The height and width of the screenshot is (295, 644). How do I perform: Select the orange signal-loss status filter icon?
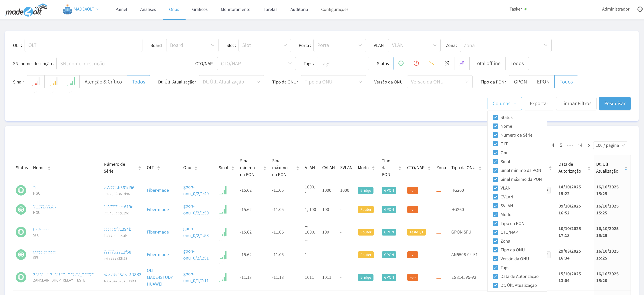(x=432, y=63)
